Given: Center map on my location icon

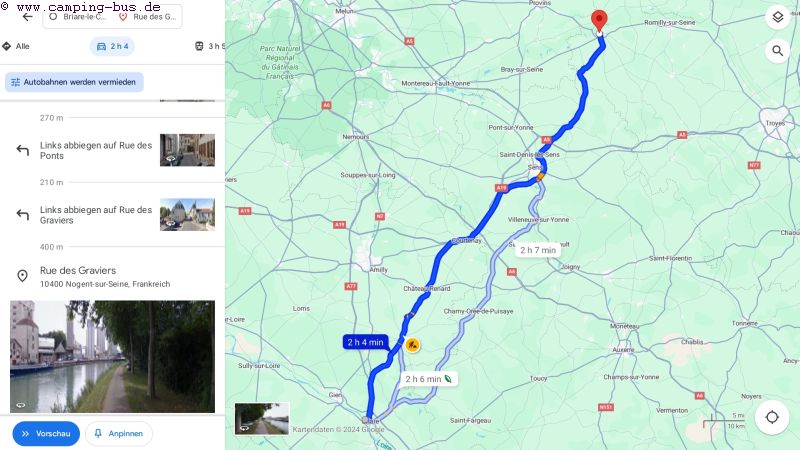Looking at the screenshot, I should tap(772, 417).
